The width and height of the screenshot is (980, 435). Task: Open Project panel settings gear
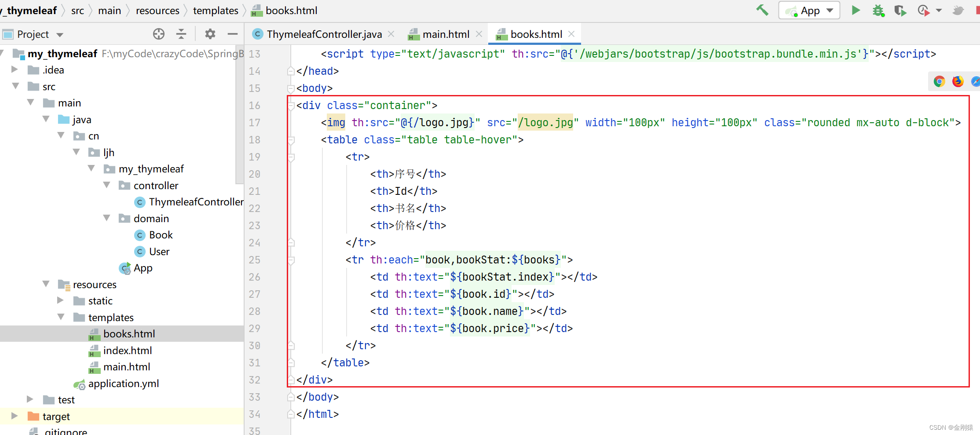click(x=210, y=34)
